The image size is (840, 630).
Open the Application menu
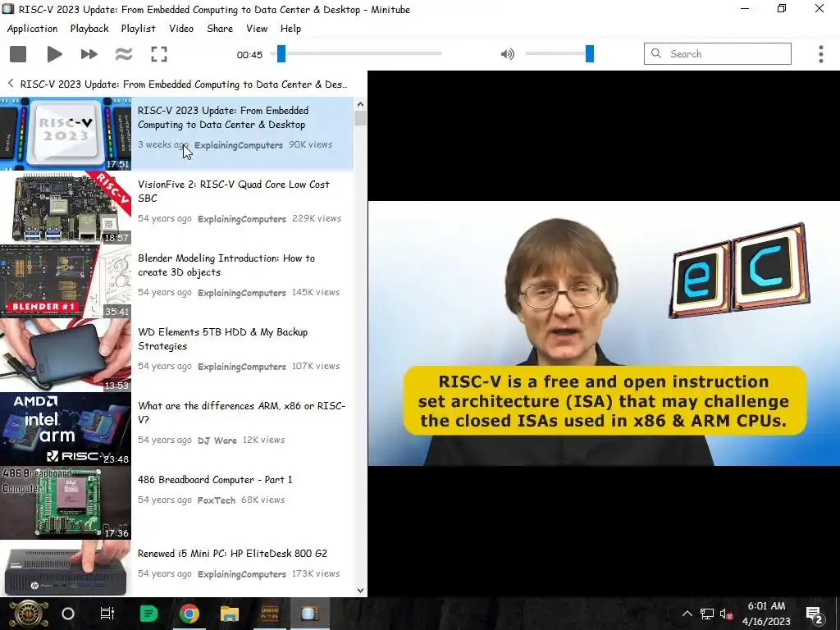coord(32,29)
